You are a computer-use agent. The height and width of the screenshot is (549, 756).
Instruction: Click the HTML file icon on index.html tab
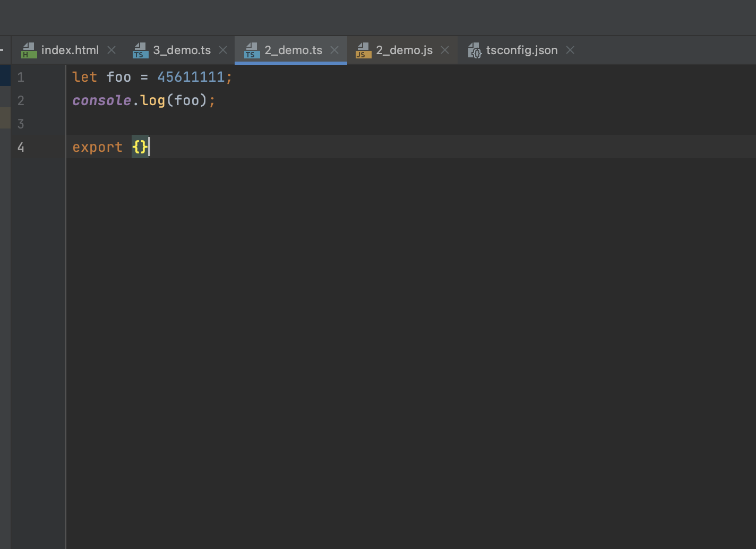[x=29, y=50]
